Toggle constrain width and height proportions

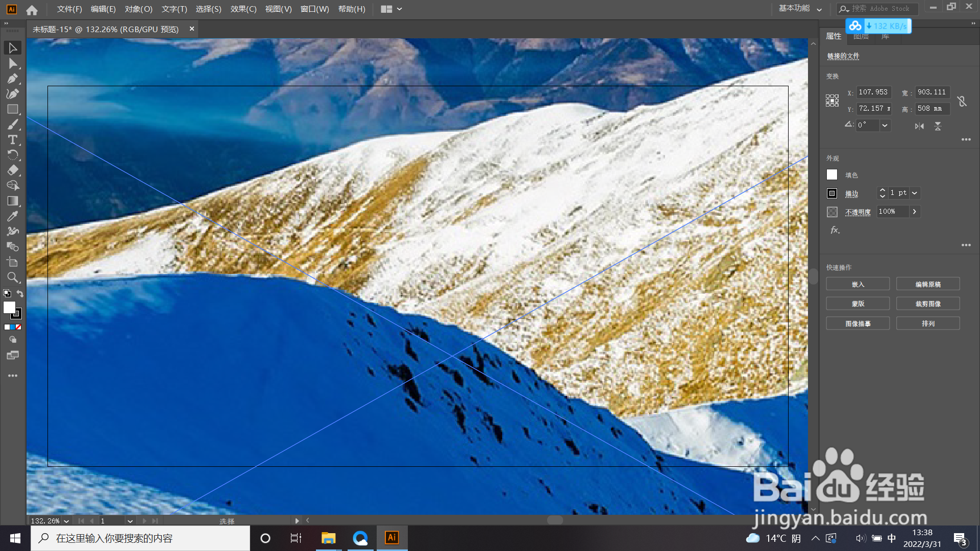pos(962,101)
